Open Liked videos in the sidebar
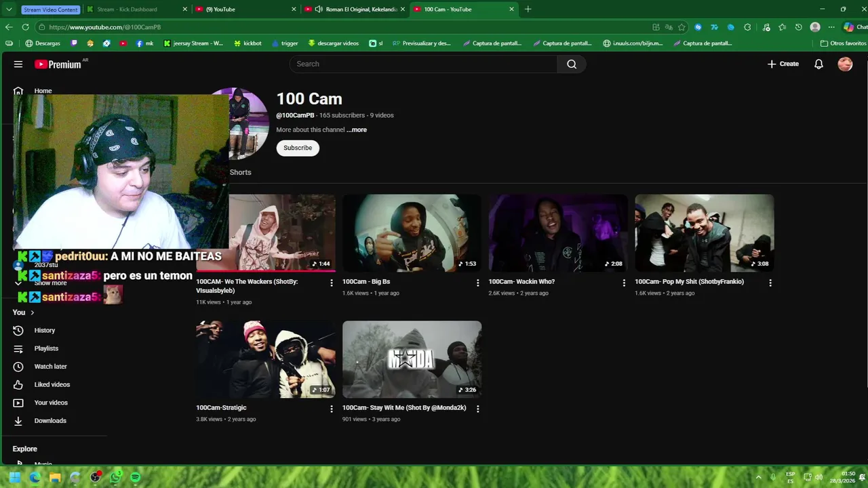The width and height of the screenshot is (868, 488). (x=52, y=384)
